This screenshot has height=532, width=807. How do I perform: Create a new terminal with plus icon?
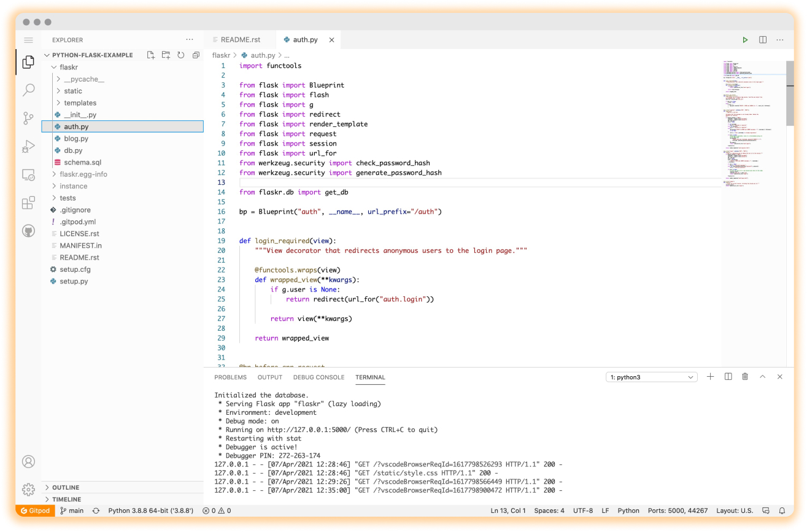click(x=710, y=377)
